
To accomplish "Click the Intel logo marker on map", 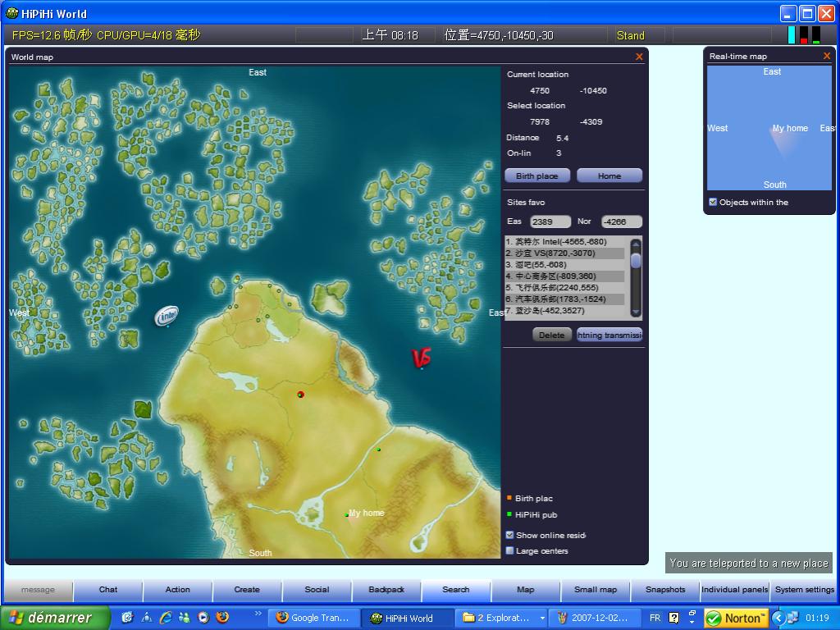I will (167, 316).
